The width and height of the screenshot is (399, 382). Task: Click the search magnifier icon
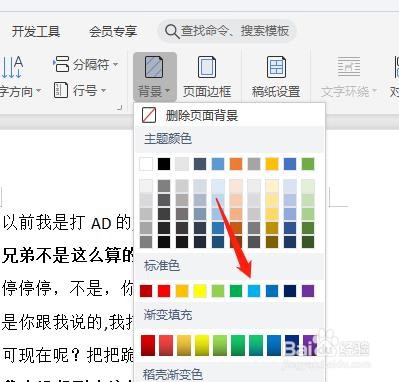[x=172, y=31]
